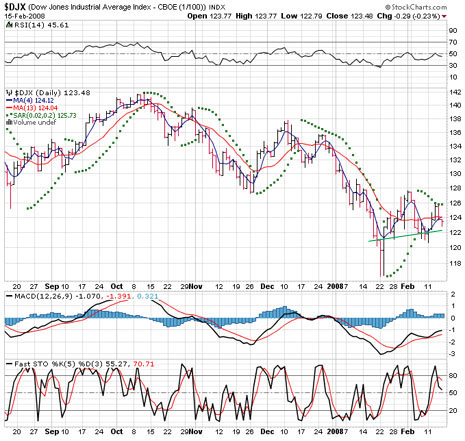Click the 130 price axis label
Viewport: 465px width, 441px height.
(455, 174)
